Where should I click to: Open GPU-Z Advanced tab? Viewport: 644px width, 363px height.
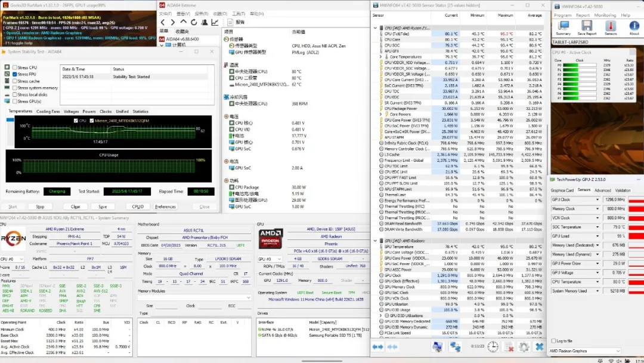(602, 190)
